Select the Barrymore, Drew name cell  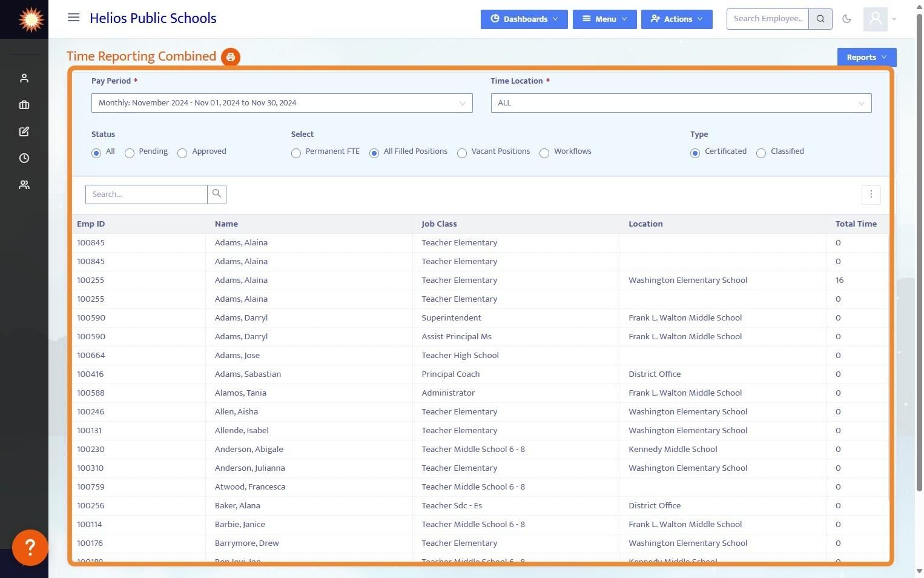(247, 543)
